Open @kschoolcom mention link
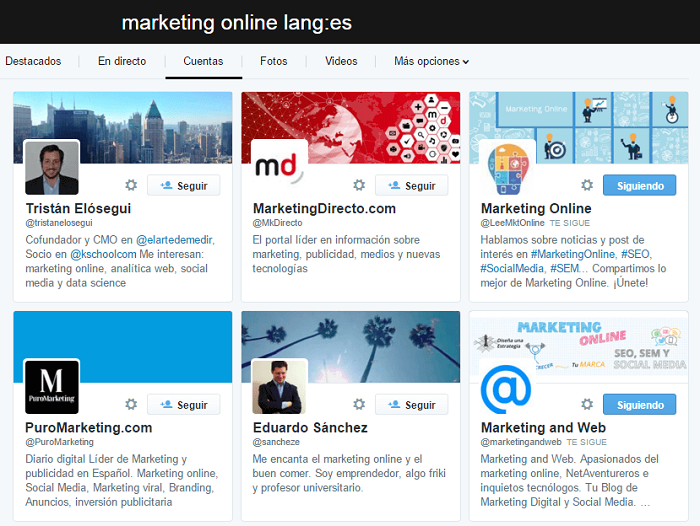Image resolution: width=700 pixels, height=526 pixels. pos(103,254)
